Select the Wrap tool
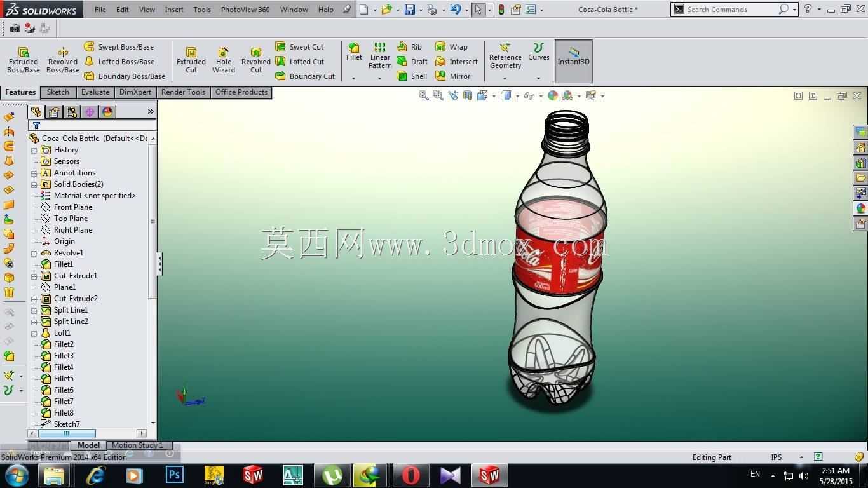 451,47
